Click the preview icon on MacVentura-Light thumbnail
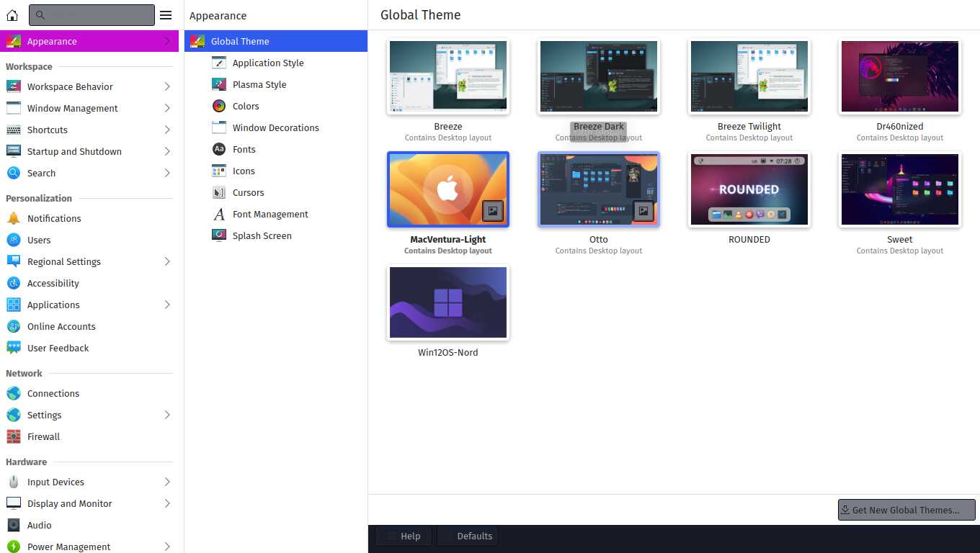980x553 pixels. pos(493,211)
